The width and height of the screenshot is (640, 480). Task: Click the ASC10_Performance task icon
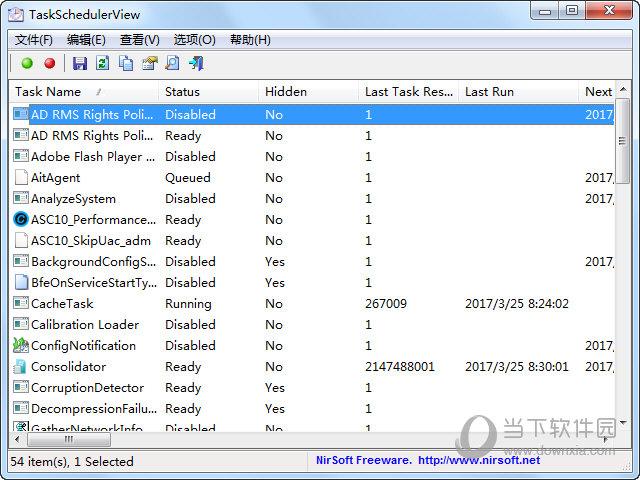(21, 220)
